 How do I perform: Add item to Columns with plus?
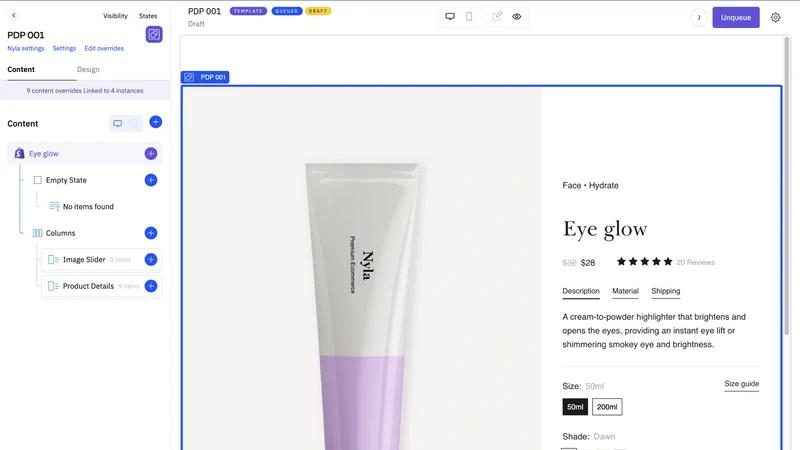pyautogui.click(x=151, y=233)
